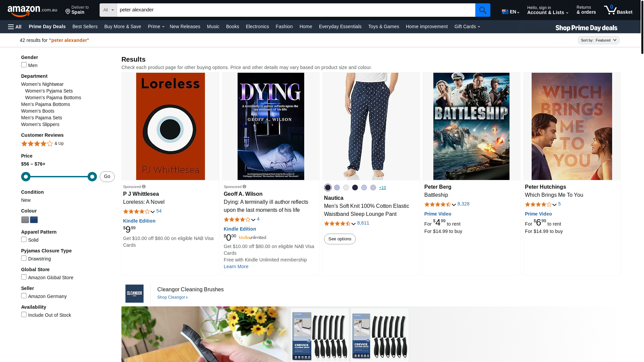Click the Australian flag language icon

tap(505, 12)
